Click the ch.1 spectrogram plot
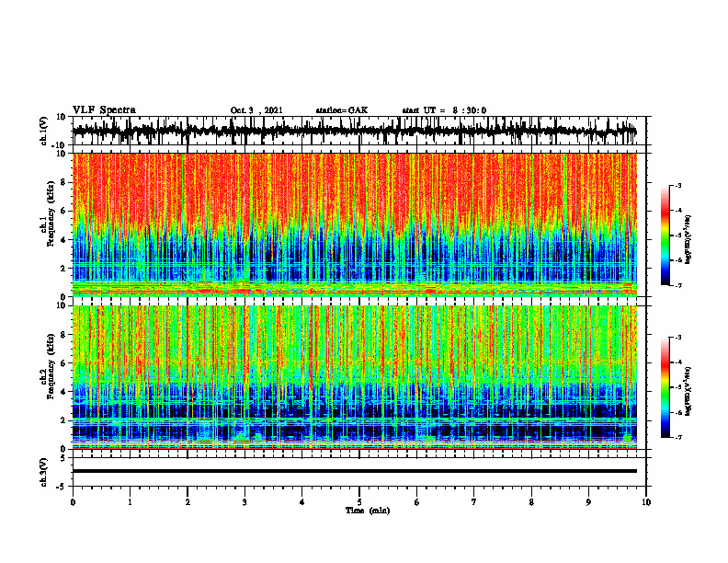 [354, 224]
